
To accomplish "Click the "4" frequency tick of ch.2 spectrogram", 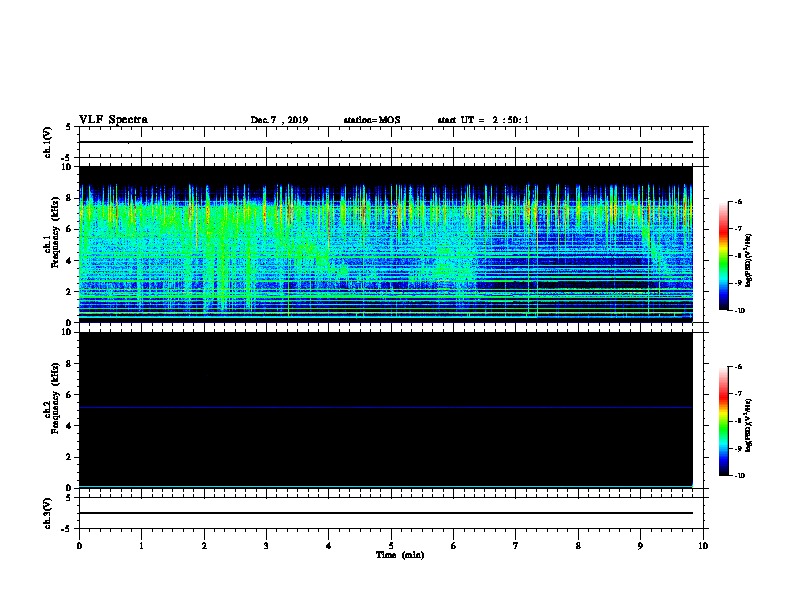I will click(69, 426).
